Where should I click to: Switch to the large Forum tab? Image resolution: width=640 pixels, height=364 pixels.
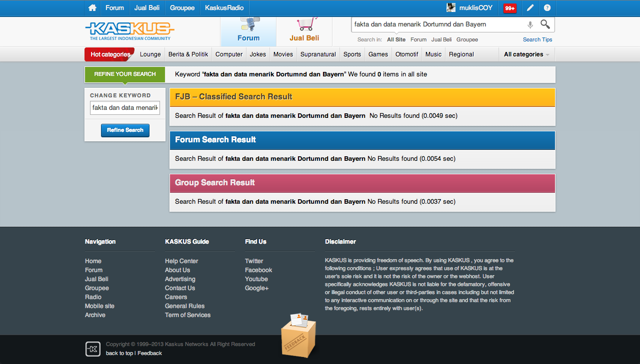248,31
